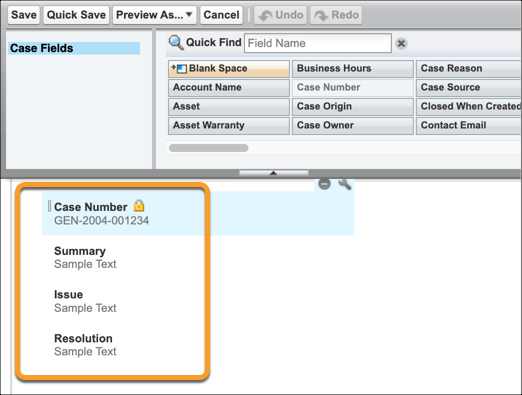Select the Asset Warranty field

tap(229, 126)
